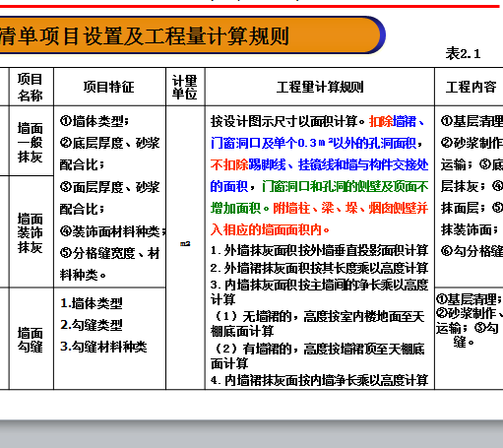503x448 pixels.
Task: Click the 项目名称 column header
Action: [x=31, y=87]
